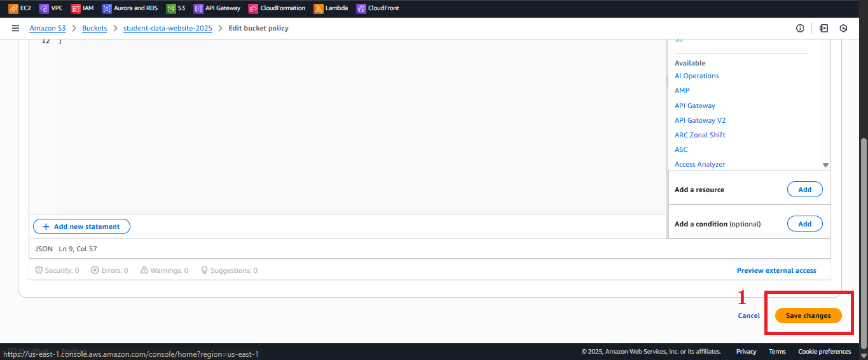Open Preview external access
This screenshot has width=868, height=360.
[776, 270]
